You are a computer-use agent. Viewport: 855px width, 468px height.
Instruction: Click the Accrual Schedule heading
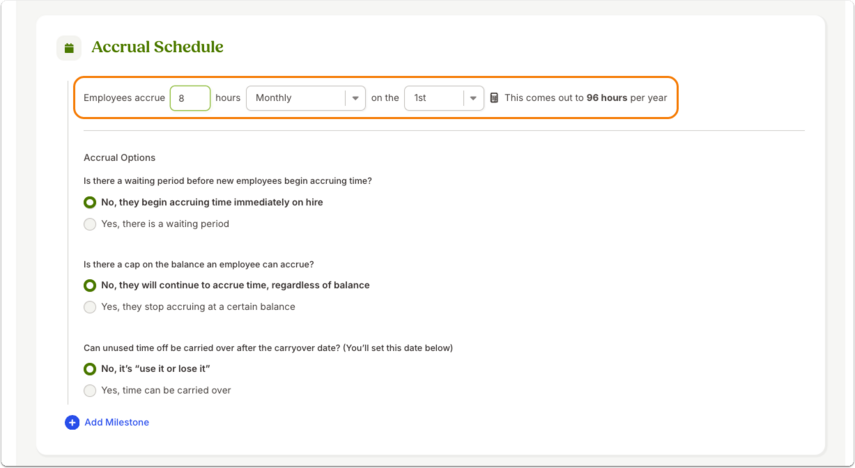coord(158,47)
